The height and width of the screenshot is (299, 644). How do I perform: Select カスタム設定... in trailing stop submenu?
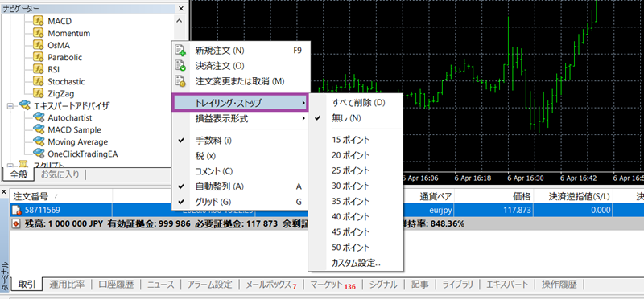tap(356, 264)
